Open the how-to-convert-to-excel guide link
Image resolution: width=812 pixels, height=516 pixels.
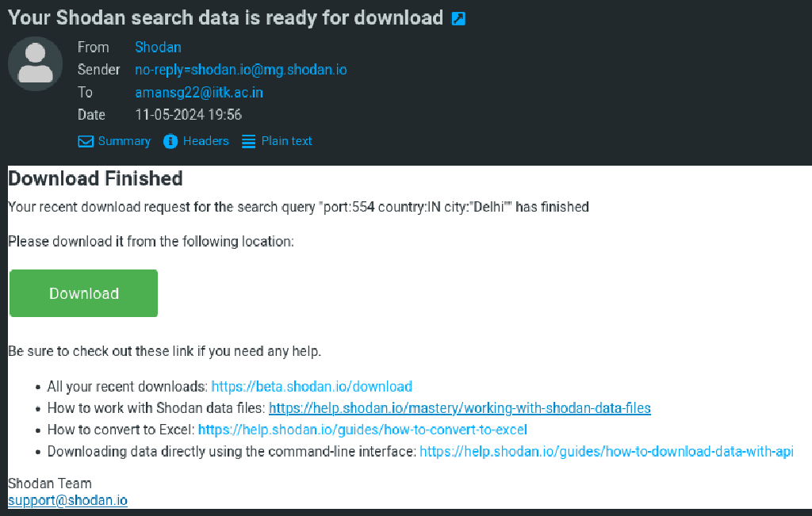coord(362,430)
